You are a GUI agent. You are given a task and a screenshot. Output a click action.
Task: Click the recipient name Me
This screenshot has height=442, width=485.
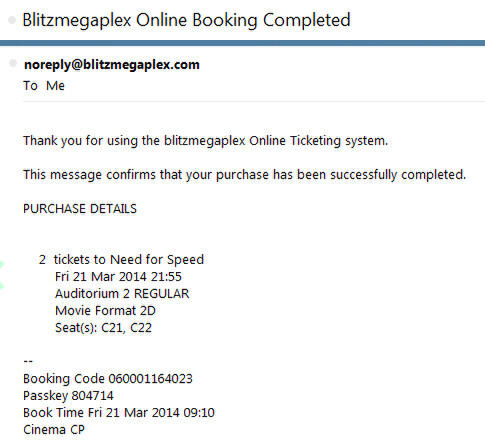(55, 86)
